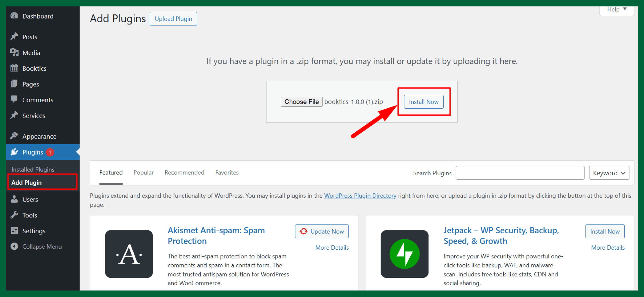Switch to the Popular tab
The image size is (644, 297).
144,173
